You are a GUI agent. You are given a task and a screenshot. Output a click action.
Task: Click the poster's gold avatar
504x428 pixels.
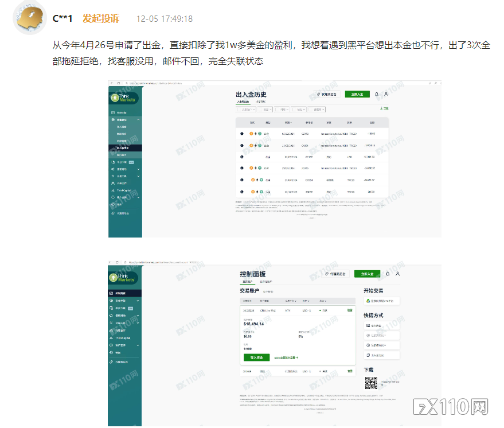click(x=30, y=18)
